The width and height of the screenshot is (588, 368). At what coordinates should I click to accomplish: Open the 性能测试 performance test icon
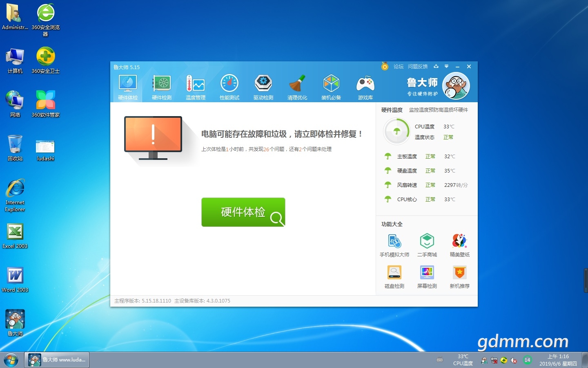click(229, 87)
